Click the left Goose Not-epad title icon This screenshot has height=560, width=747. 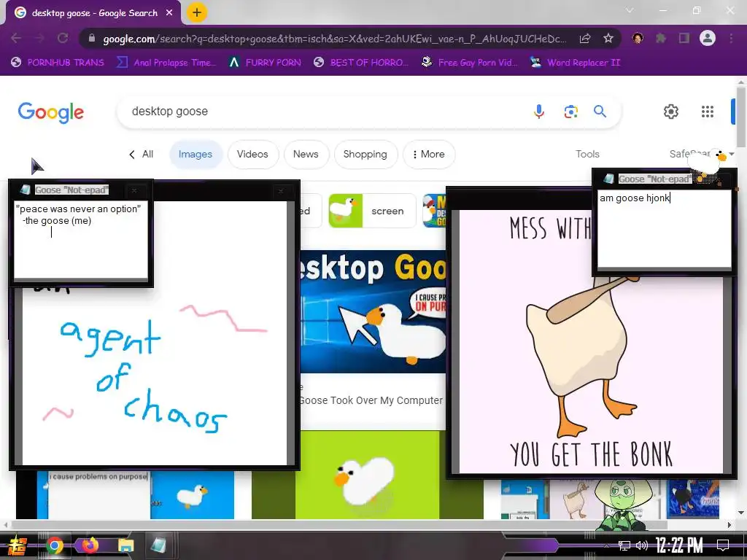[x=26, y=190]
